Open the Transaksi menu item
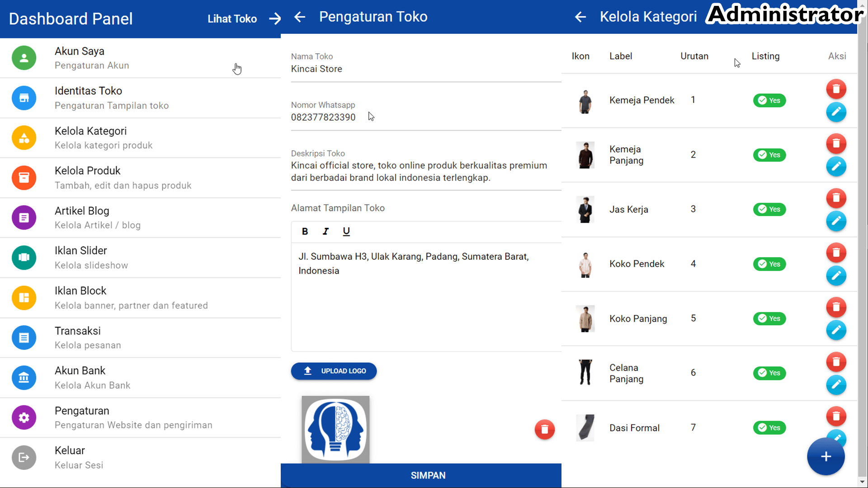 pyautogui.click(x=77, y=331)
